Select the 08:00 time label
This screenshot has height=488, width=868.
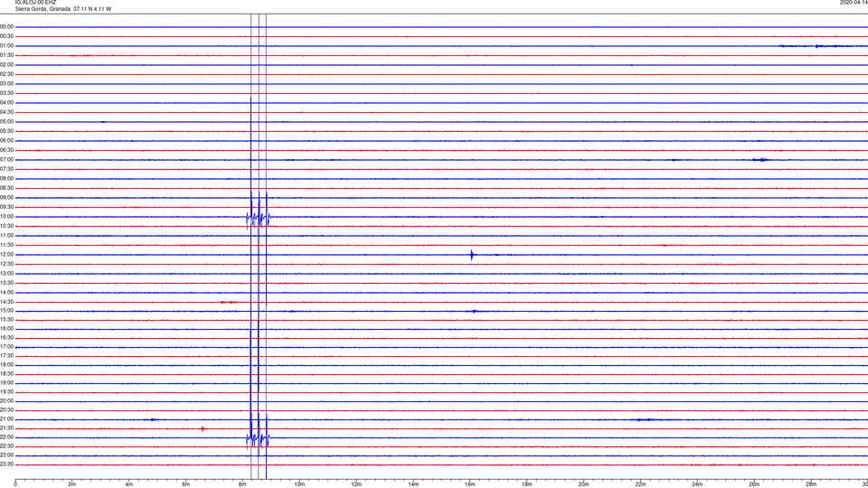pyautogui.click(x=6, y=179)
